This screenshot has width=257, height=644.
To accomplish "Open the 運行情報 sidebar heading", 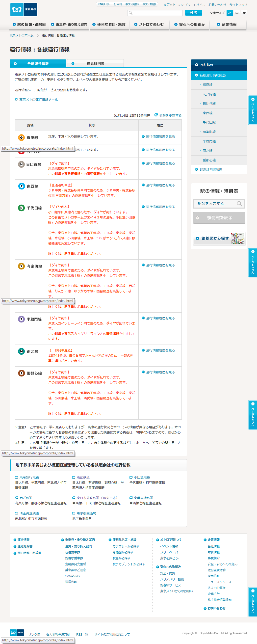I will tap(219, 65).
